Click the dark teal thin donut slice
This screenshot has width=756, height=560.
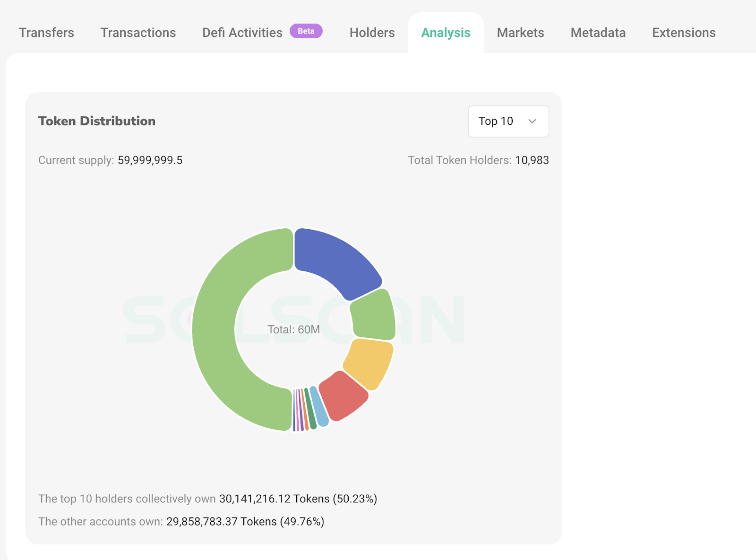point(310,409)
